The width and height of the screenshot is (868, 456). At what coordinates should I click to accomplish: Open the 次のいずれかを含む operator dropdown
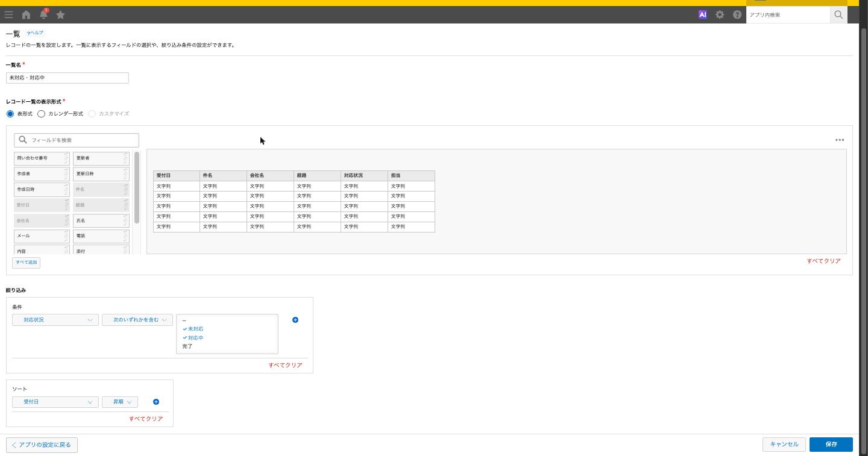click(x=137, y=320)
